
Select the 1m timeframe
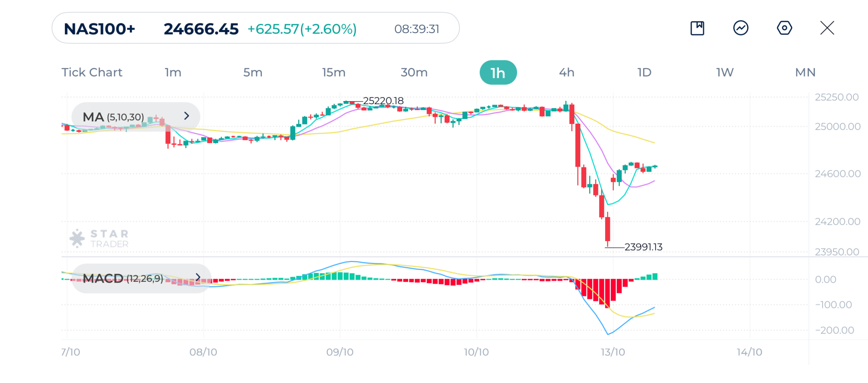[x=173, y=72]
